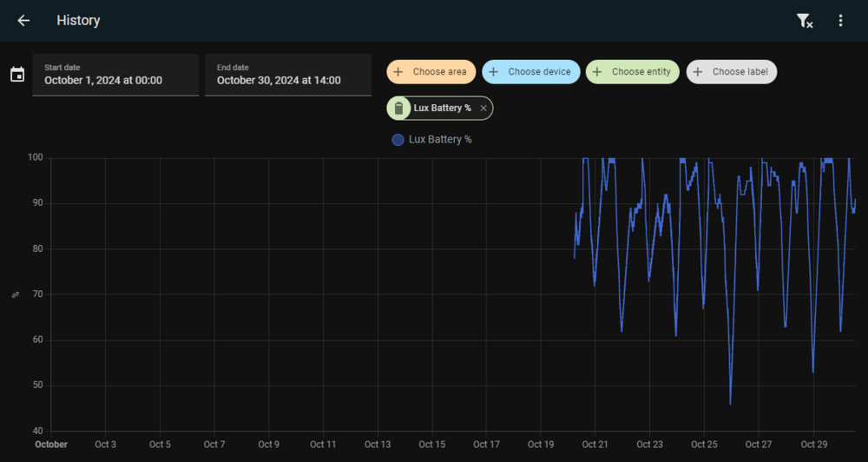Viewport: 868px width, 462px height.
Task: Click the blue legend color dot
Action: 398,140
